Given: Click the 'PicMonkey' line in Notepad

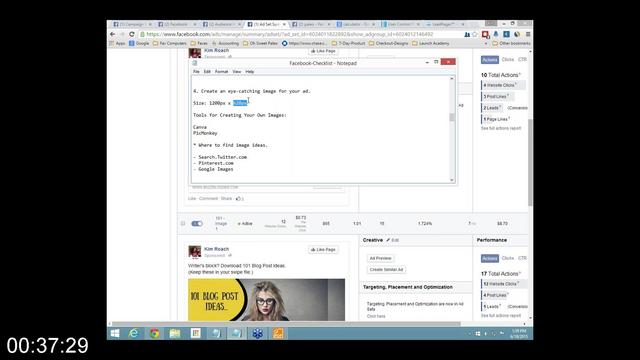Looking at the screenshot, I should tap(205, 133).
